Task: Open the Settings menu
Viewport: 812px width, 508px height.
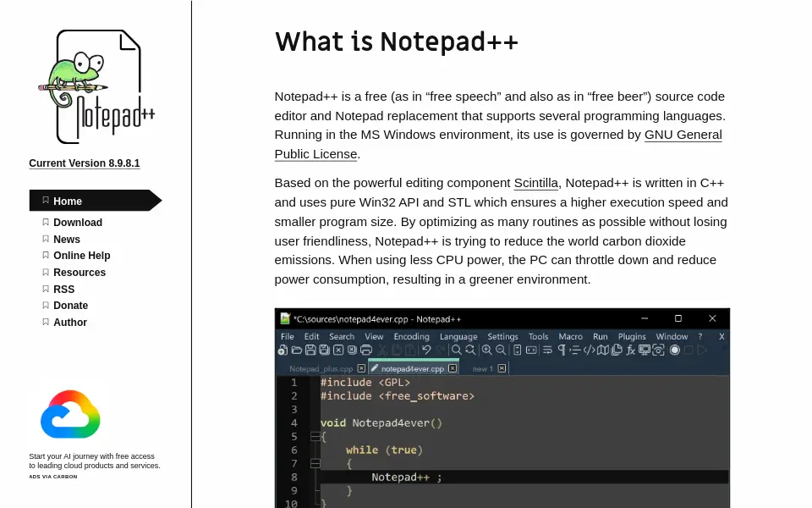Action: 502,336
